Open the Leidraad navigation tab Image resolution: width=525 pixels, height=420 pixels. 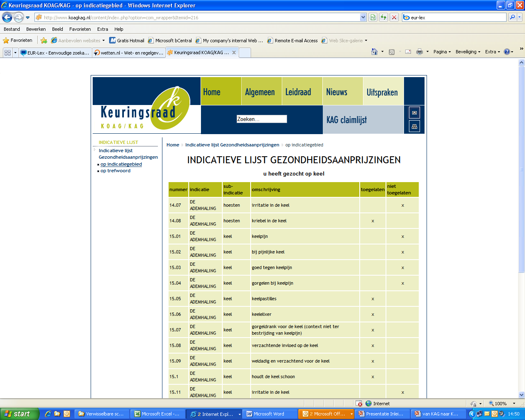point(302,91)
